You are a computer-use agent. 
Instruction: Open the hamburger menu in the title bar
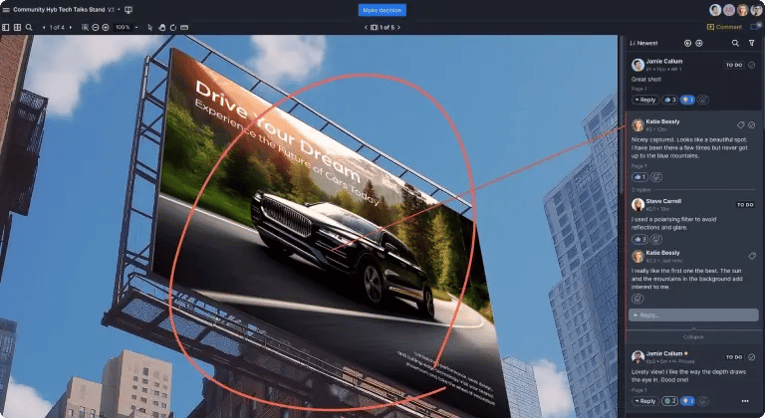[x=6, y=10]
